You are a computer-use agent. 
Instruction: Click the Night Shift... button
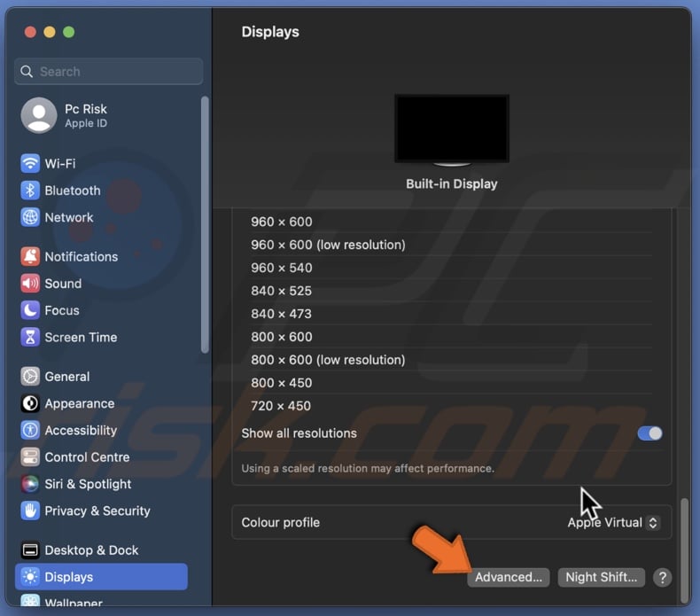pos(601,577)
